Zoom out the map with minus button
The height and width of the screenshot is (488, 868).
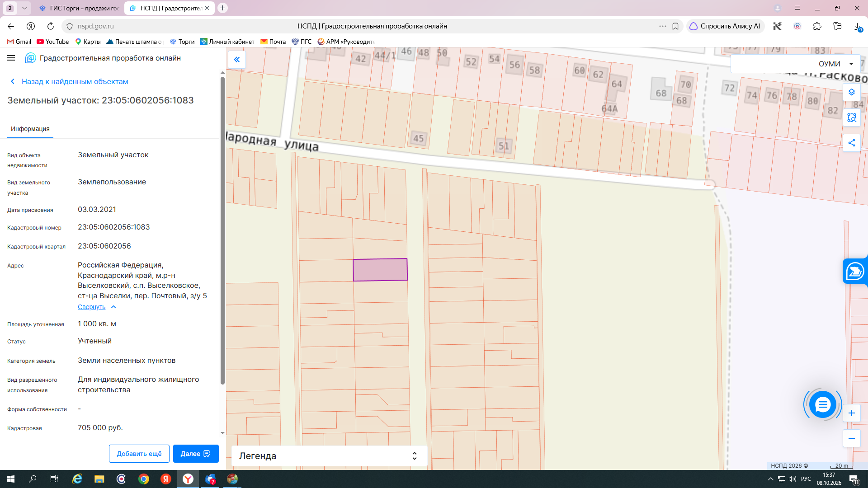852,438
